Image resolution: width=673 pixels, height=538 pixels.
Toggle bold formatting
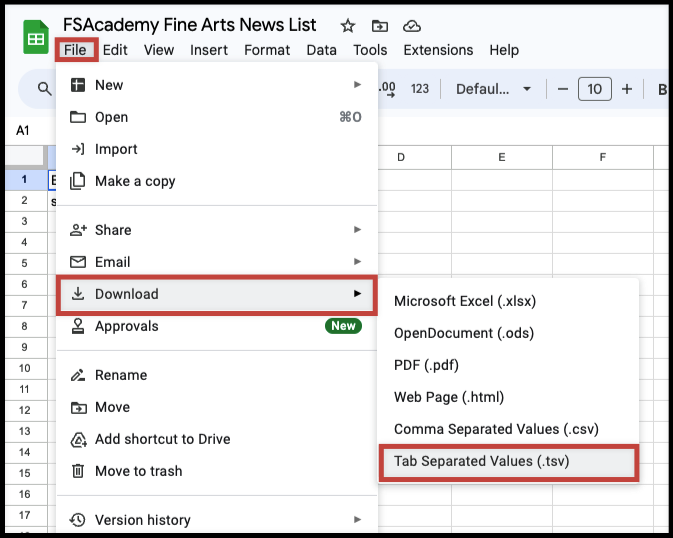(662, 89)
